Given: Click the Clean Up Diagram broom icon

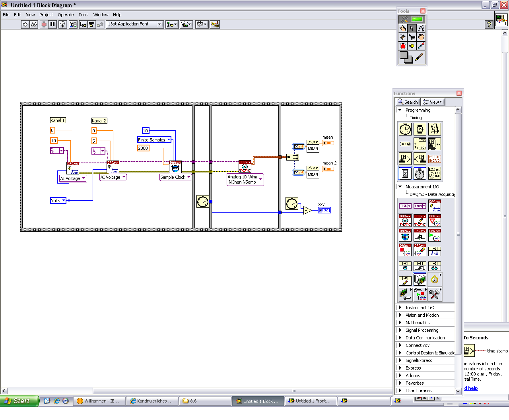Looking at the screenshot, I should click(x=215, y=24).
